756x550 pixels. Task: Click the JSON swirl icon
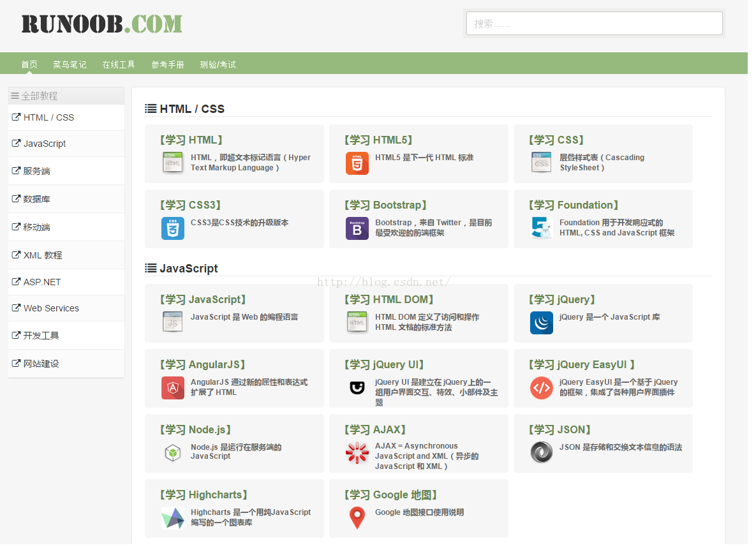[547, 457]
